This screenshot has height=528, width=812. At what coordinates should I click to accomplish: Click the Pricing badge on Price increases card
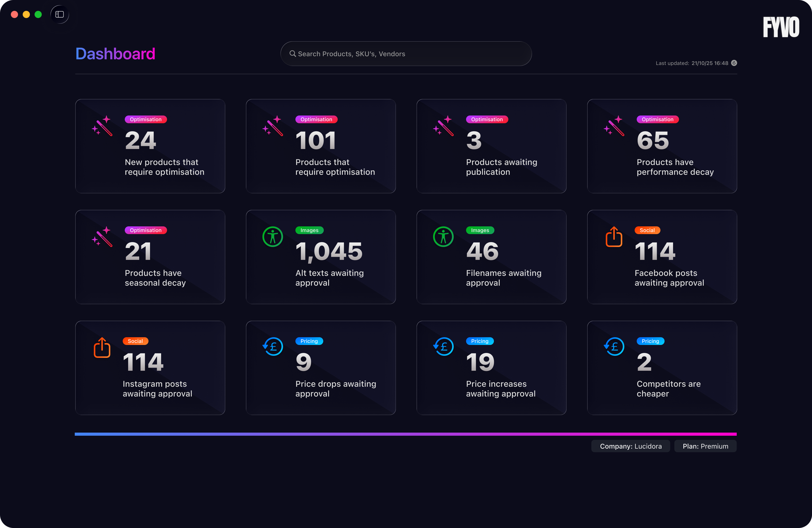pyautogui.click(x=480, y=341)
